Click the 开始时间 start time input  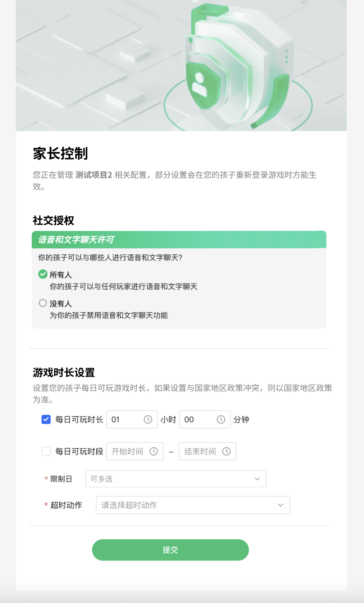click(135, 451)
